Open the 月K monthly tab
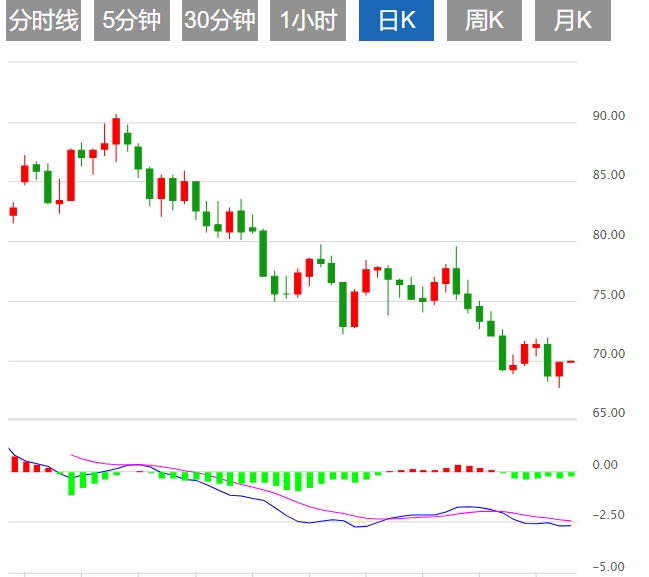 (572, 21)
